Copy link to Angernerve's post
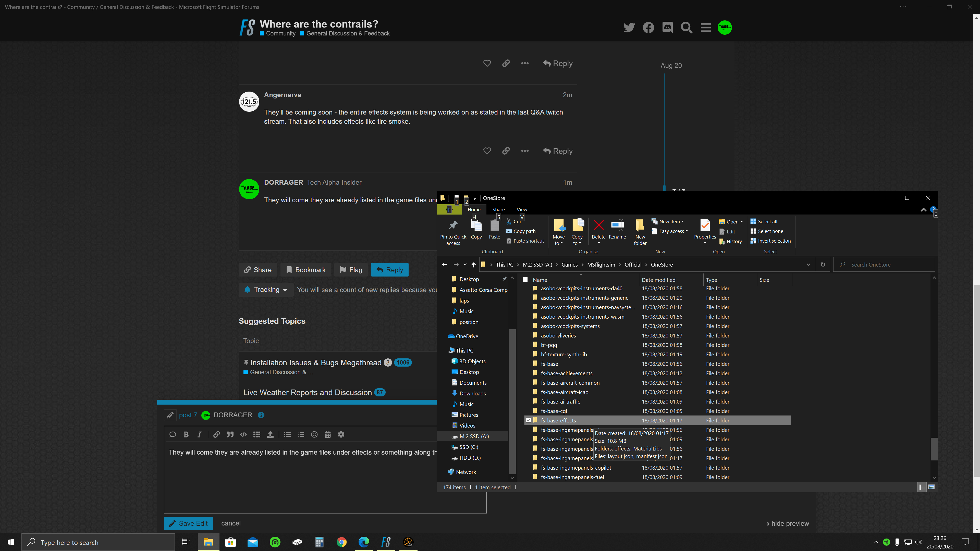980x551 pixels. 506,151
